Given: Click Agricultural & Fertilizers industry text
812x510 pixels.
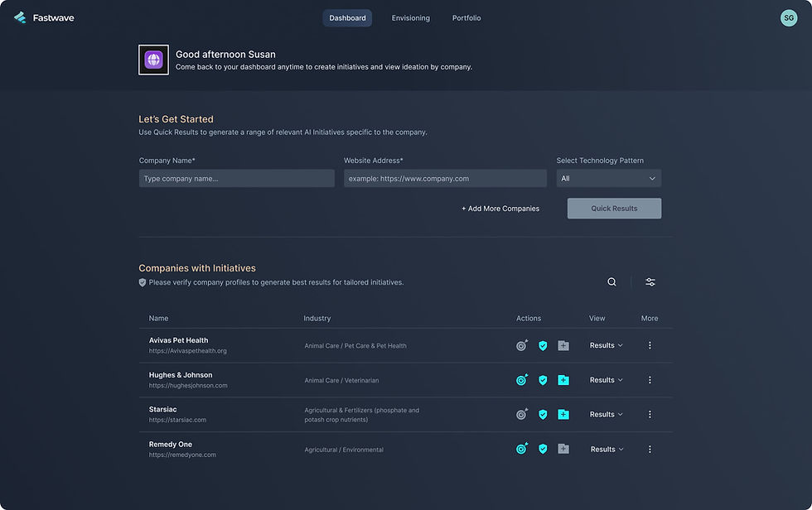Looking at the screenshot, I should click(362, 415).
